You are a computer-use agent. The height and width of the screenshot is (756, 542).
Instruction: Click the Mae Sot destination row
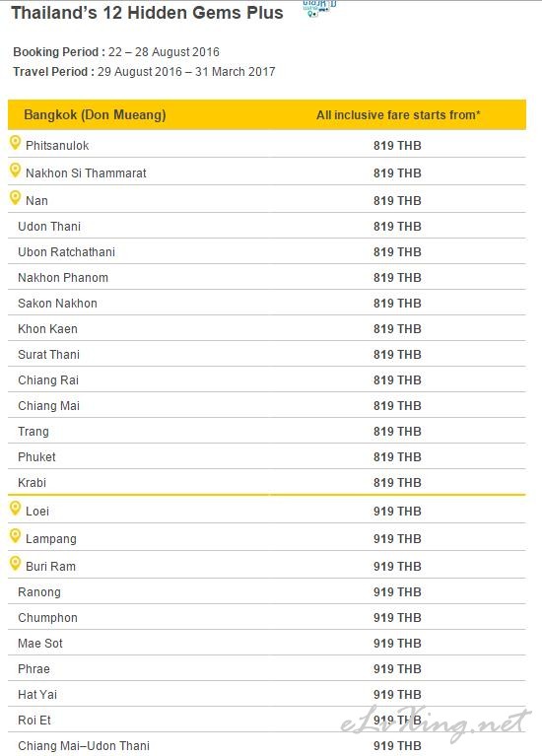click(267, 644)
